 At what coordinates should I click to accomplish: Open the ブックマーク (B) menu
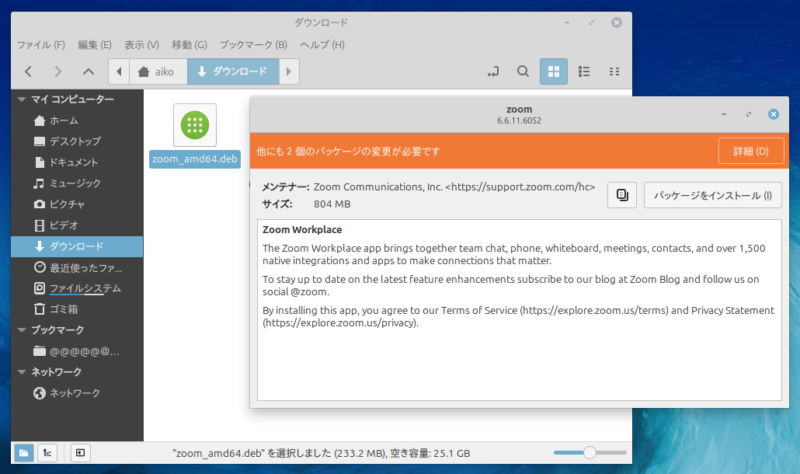tap(253, 45)
